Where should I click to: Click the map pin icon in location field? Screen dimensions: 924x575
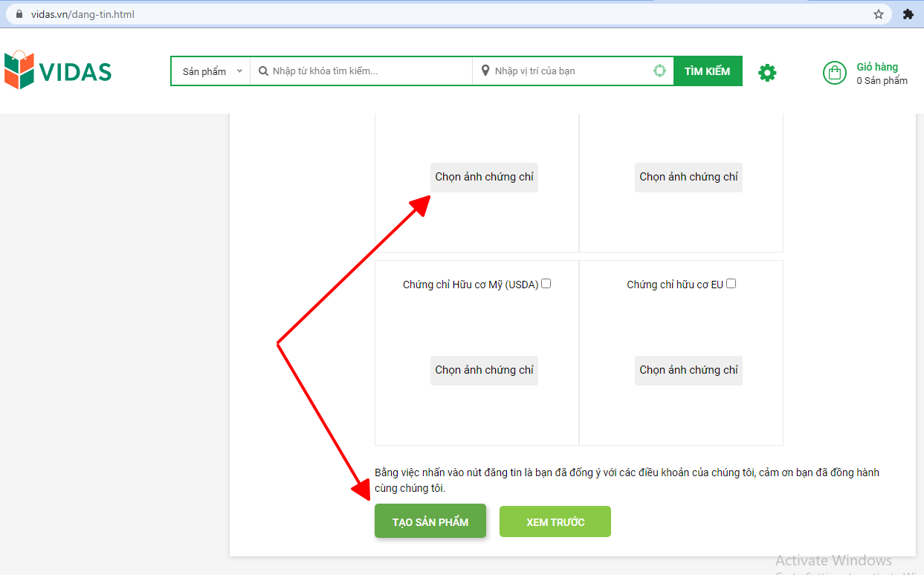(x=485, y=71)
